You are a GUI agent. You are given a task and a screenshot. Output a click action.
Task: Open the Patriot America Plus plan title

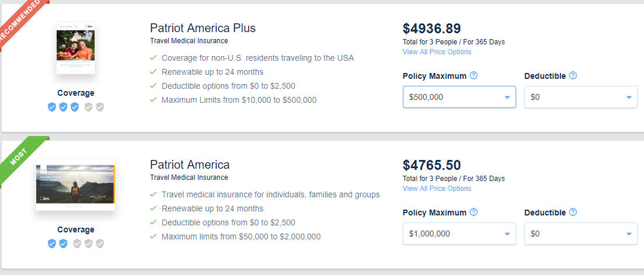[x=203, y=28]
